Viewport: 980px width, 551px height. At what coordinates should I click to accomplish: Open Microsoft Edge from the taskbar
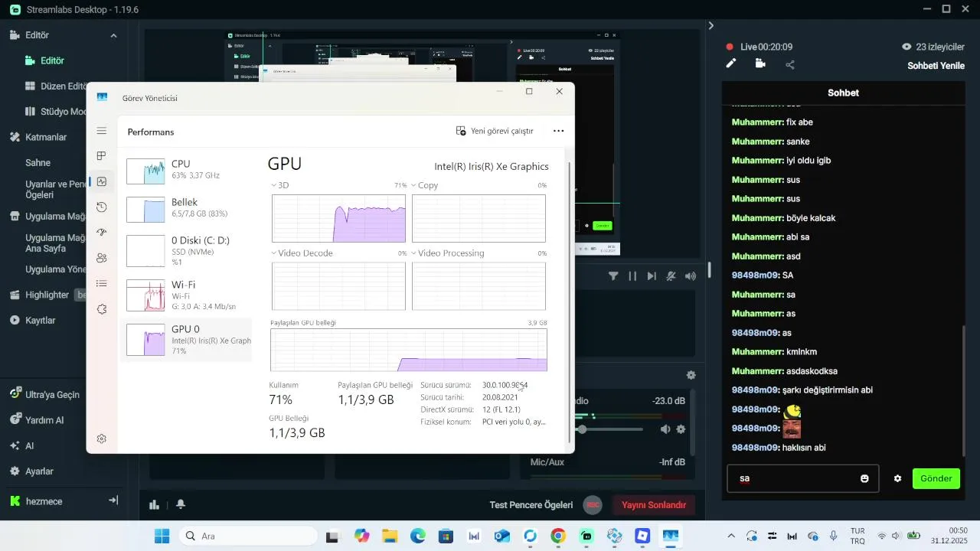[417, 536]
